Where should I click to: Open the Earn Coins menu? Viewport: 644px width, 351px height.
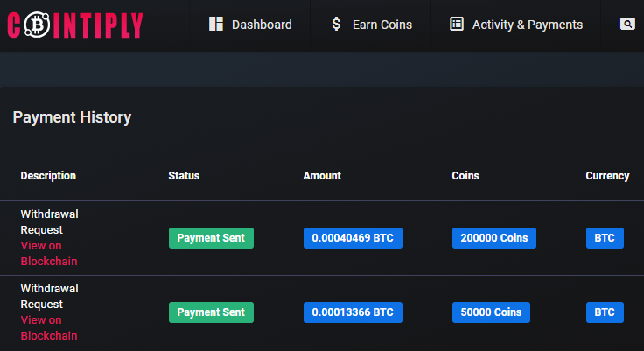coord(371,25)
